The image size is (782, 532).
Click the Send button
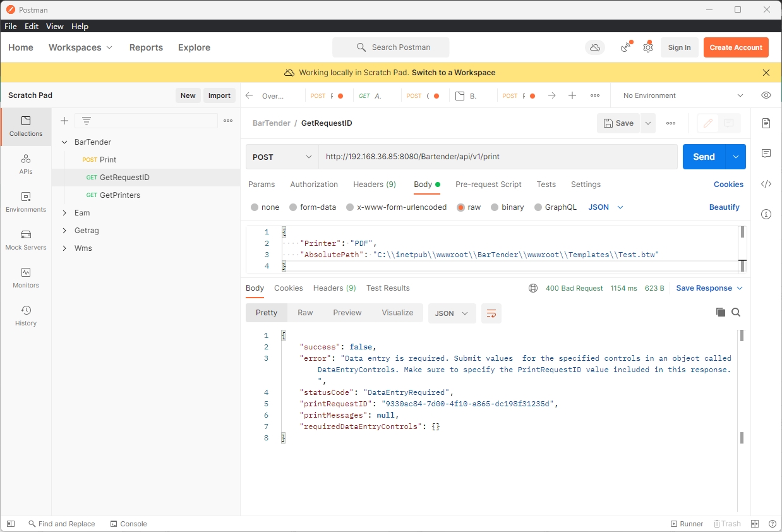pos(704,157)
